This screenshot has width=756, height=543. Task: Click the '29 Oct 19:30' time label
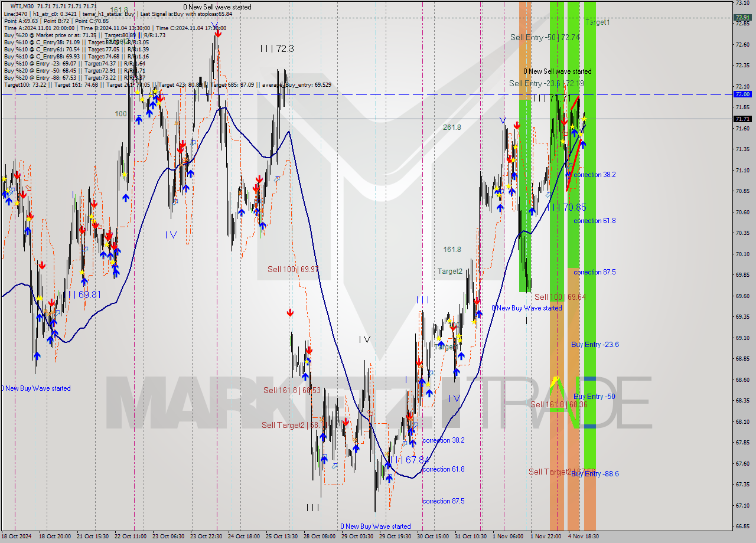tap(395, 537)
